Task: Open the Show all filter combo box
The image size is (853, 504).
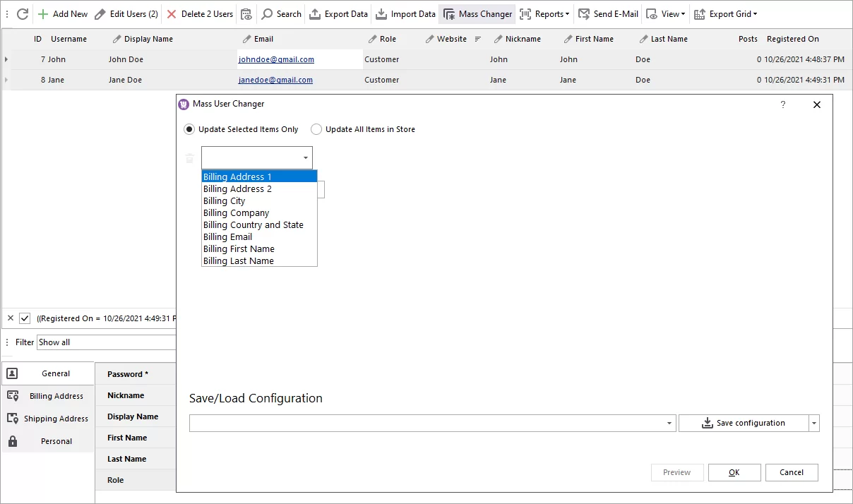Action: pos(106,342)
